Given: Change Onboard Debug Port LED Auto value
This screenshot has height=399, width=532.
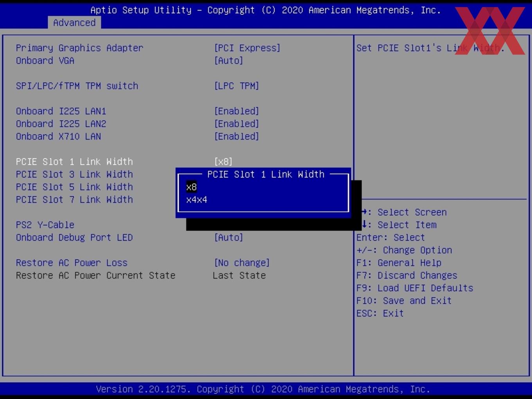Looking at the screenshot, I should 228,237.
